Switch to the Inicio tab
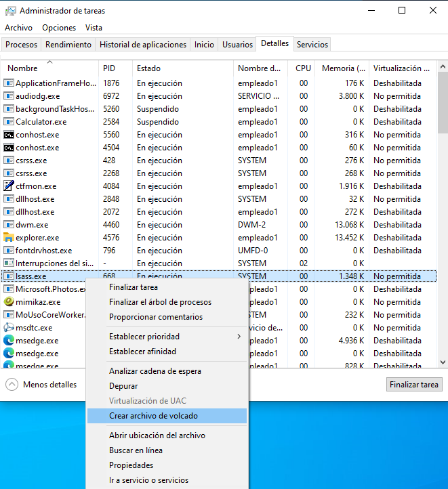 pos(204,45)
